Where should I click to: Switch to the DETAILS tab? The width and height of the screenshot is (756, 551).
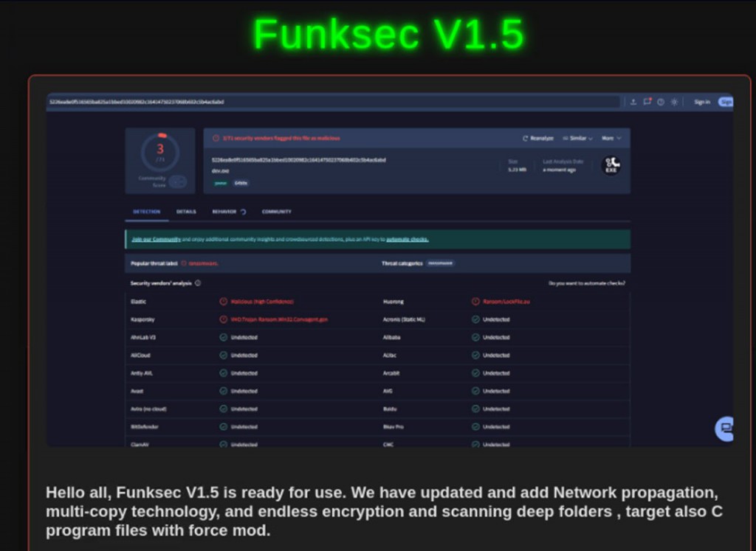pos(187,212)
